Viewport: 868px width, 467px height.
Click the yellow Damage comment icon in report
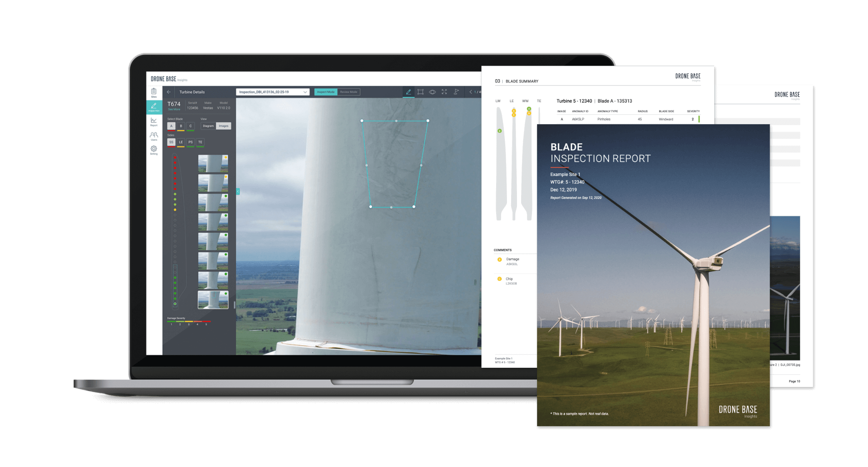point(499,259)
